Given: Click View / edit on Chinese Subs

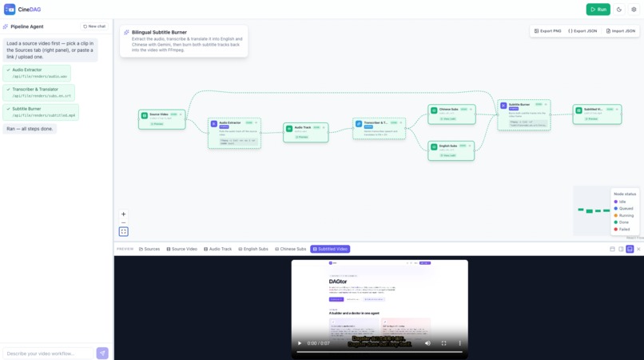Looking at the screenshot, I should point(447,119).
